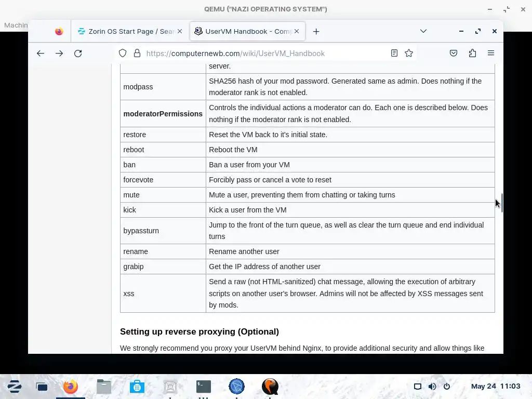Click the "reboot" table cell
532x399 pixels.
(163, 150)
